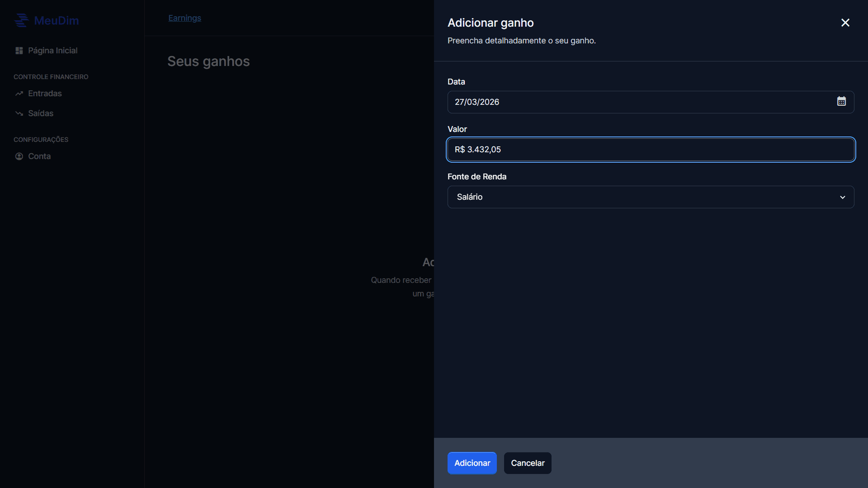Click the Fonte de Renda label

(x=477, y=177)
